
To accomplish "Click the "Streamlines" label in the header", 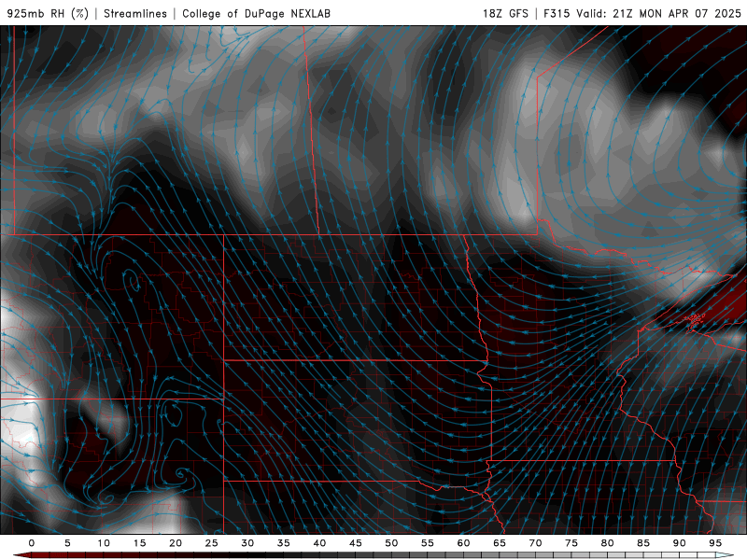I will 135,13.
